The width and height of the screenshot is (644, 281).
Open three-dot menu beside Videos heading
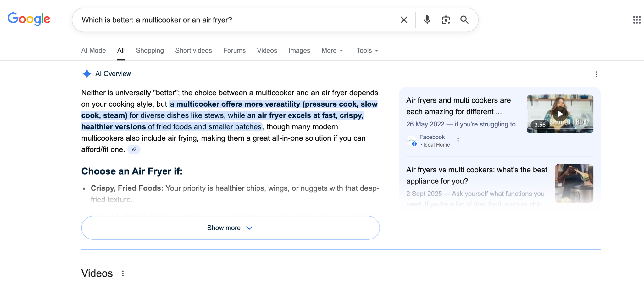(x=123, y=273)
